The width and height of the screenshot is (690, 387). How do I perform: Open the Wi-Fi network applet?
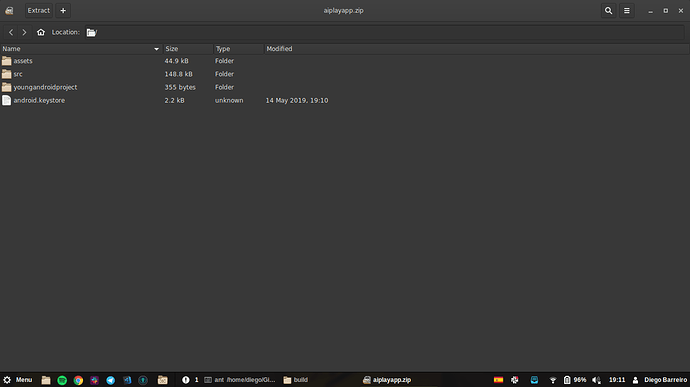point(553,380)
